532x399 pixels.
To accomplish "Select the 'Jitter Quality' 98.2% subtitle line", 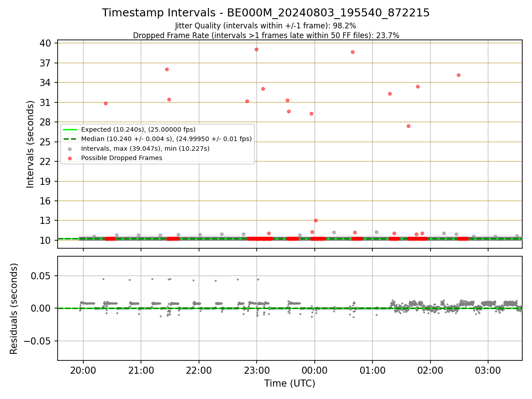I will click(266, 26).
